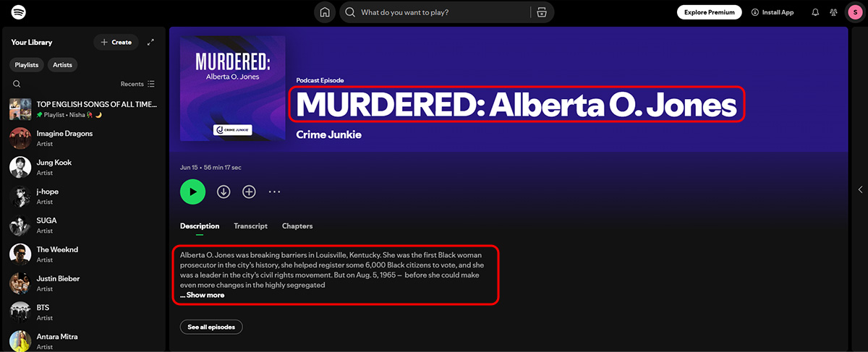Expand Your Library with the arrows icon
This screenshot has width=868, height=352.
150,42
